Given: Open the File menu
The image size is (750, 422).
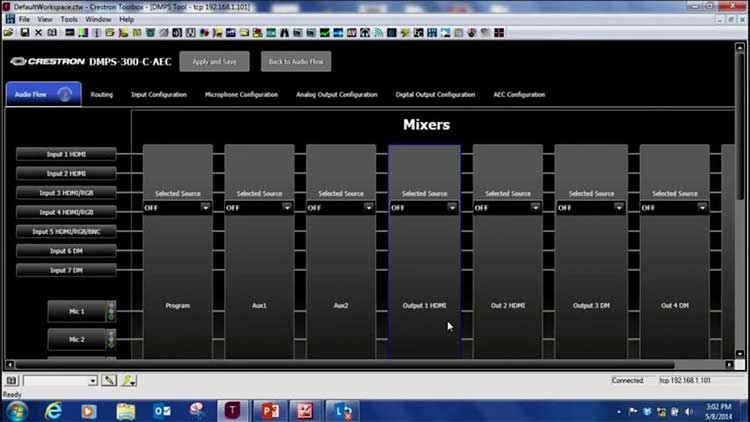Looking at the screenshot, I should click(24, 20).
